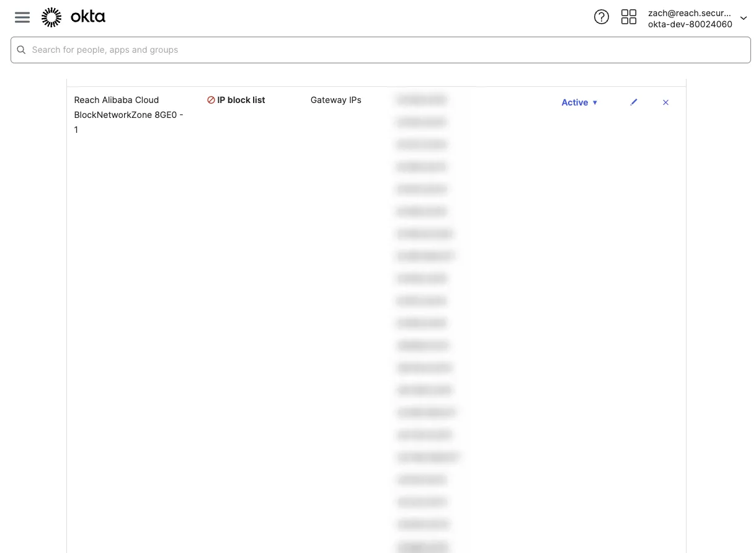756x553 pixels.
Task: Edit the Reach Alibaba Cloud zone with pencil icon
Action: click(x=633, y=102)
